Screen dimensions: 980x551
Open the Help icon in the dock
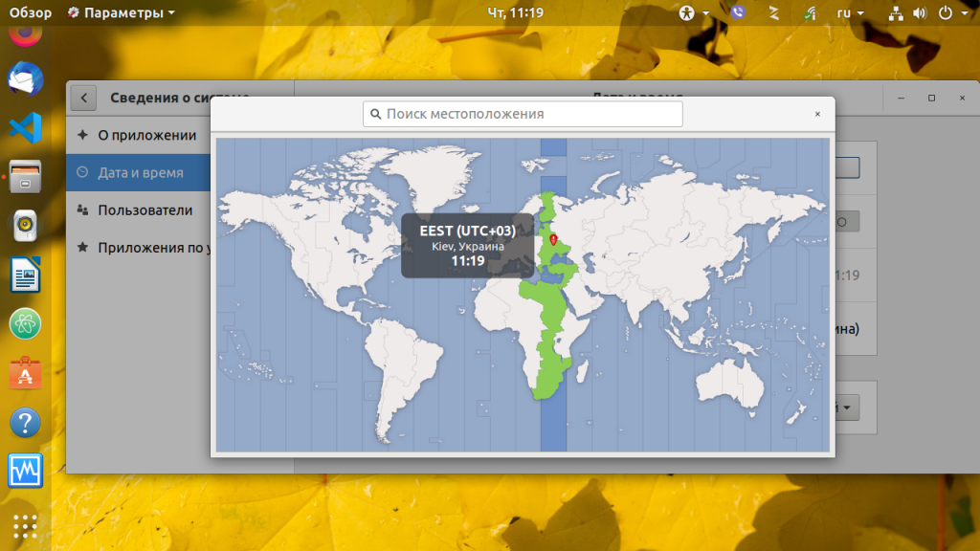tap(25, 422)
